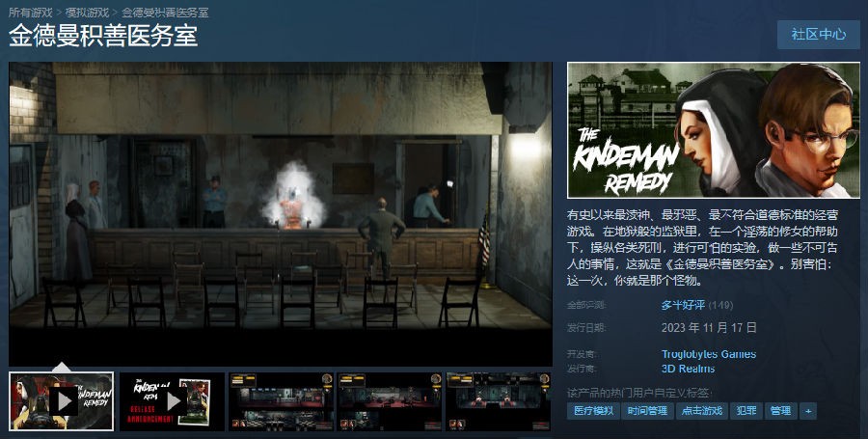
Task: Click the main gameplay screenshot showing the execution room
Action: pos(281,213)
